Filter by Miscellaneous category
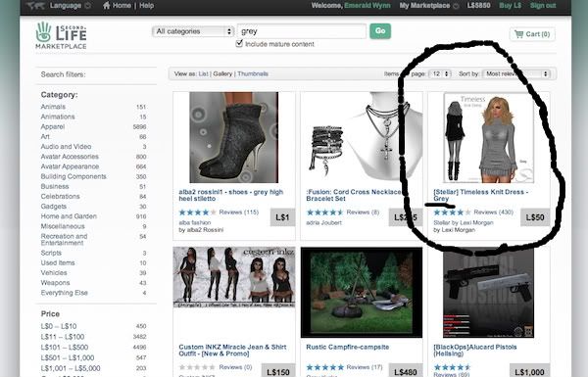The image size is (588, 377). point(63,226)
